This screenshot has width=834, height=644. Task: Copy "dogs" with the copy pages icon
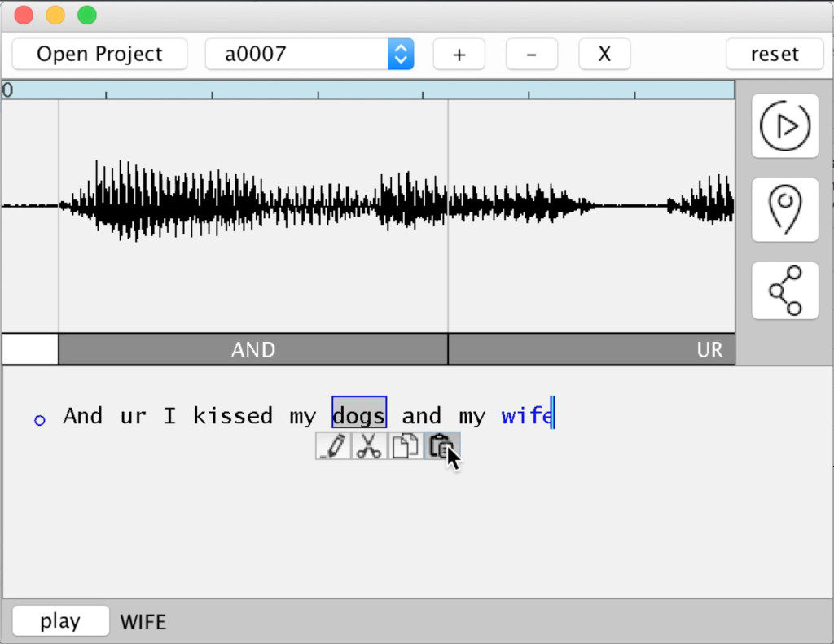[405, 445]
